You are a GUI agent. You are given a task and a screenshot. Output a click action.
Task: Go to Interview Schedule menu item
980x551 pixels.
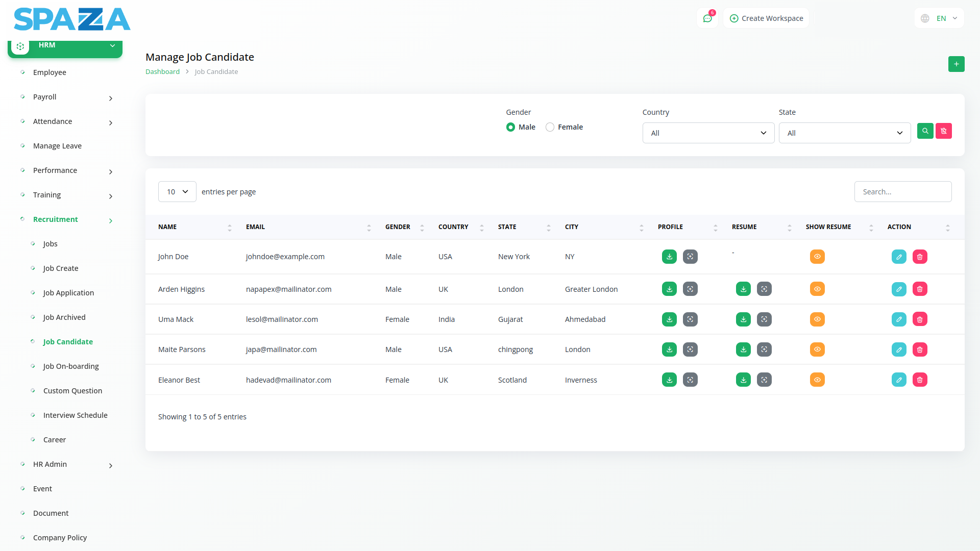point(75,415)
